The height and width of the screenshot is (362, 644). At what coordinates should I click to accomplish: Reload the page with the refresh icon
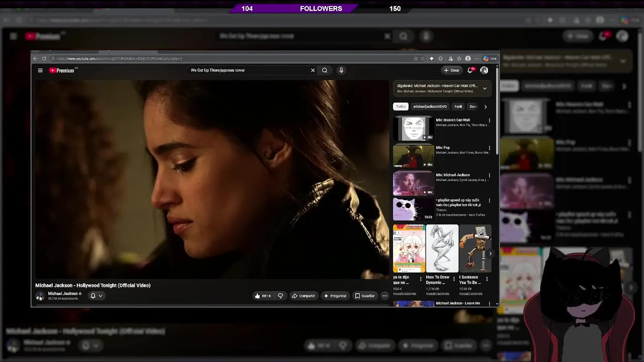pos(44,59)
